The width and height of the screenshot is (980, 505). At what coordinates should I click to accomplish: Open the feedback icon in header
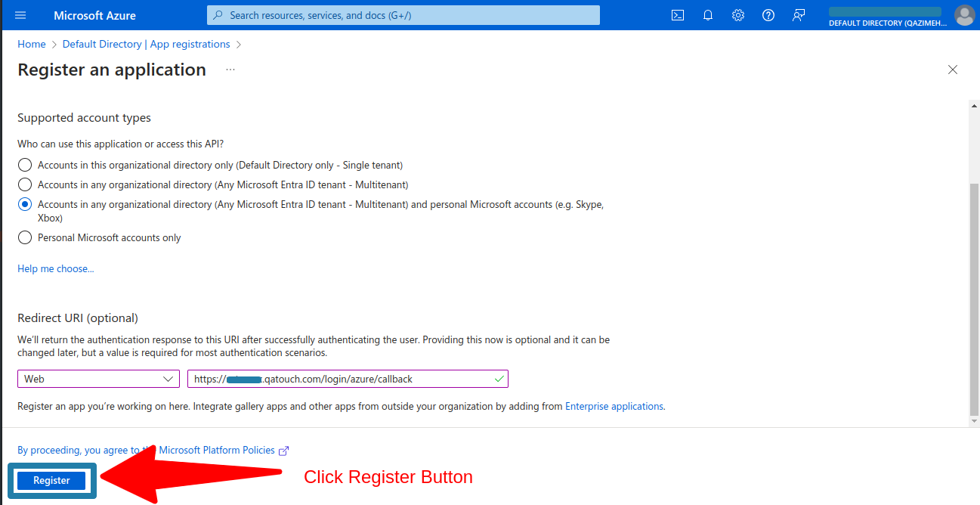click(799, 15)
